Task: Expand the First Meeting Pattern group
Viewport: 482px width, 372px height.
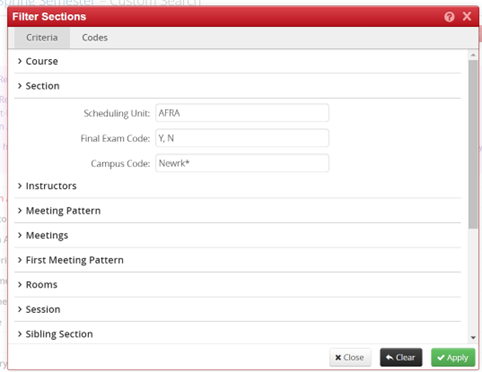Action: 237,260
